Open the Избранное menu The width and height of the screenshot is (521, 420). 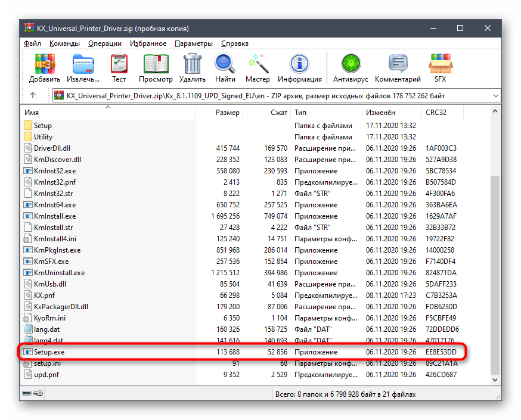click(148, 43)
